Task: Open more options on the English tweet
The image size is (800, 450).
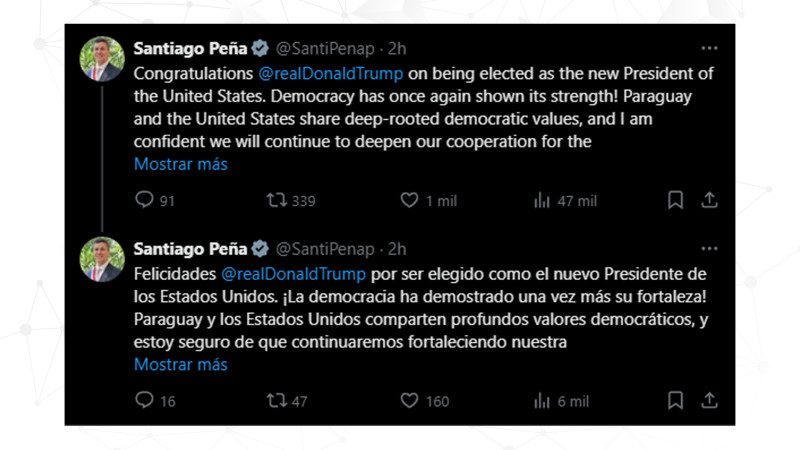Action: coord(709,48)
